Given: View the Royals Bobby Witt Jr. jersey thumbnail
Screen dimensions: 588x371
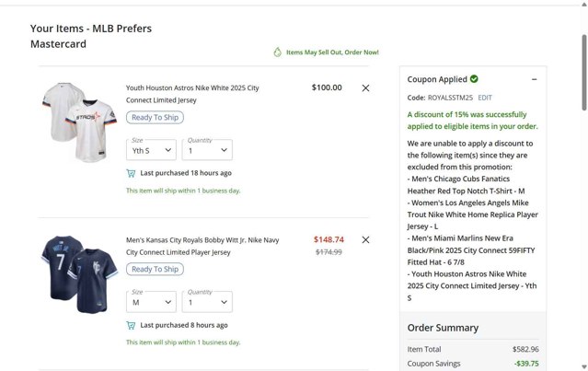Looking at the screenshot, I should [75, 274].
